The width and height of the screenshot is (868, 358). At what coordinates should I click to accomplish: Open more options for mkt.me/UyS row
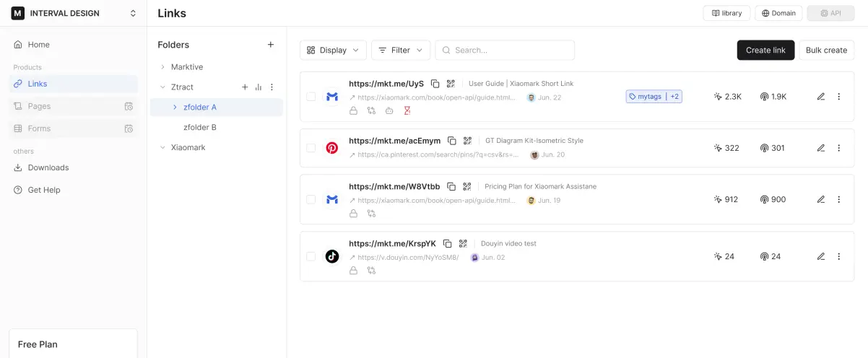coord(838,97)
